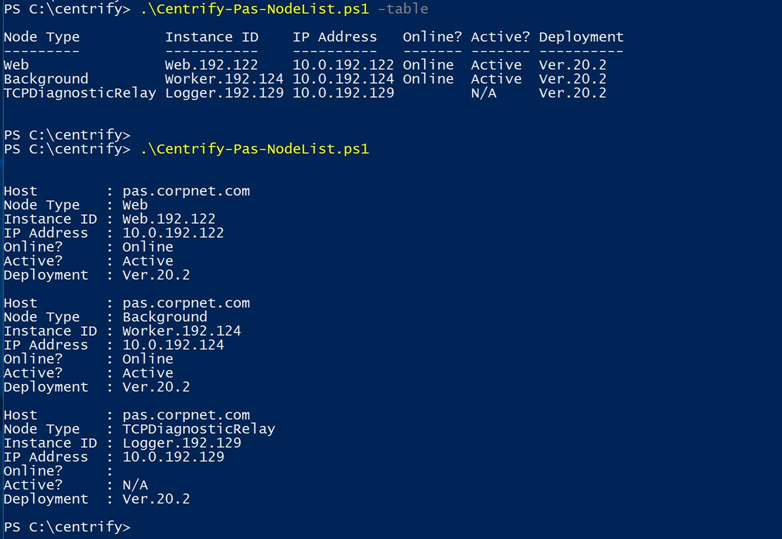Viewport: 782px width, 539px height.
Task: Click N/A in the list's Active? field
Action: tap(135, 485)
